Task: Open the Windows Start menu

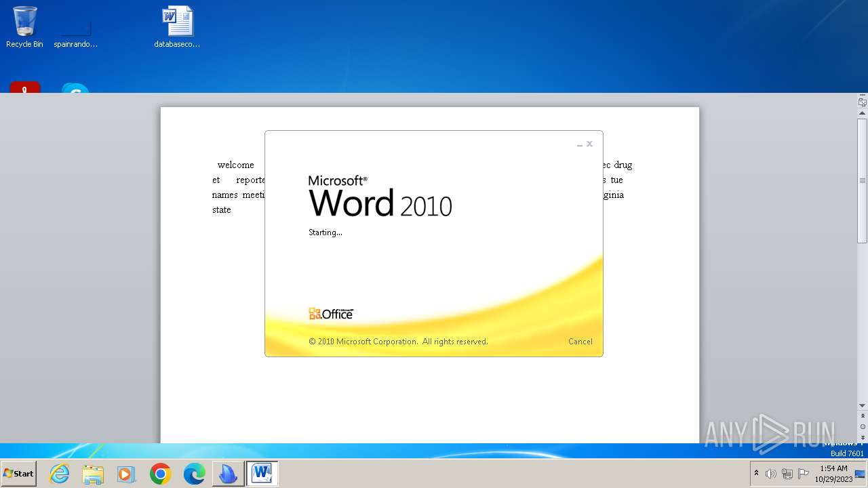Action: [19, 474]
